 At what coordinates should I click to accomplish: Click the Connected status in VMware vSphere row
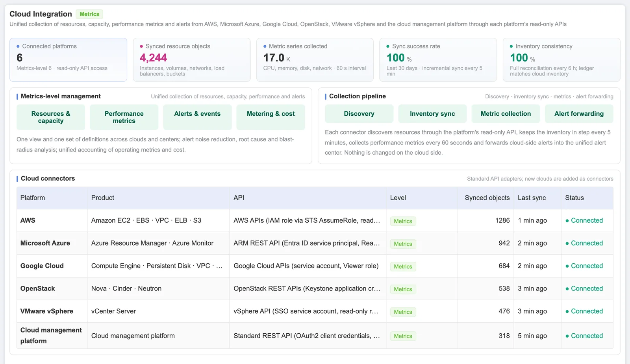(x=584, y=311)
